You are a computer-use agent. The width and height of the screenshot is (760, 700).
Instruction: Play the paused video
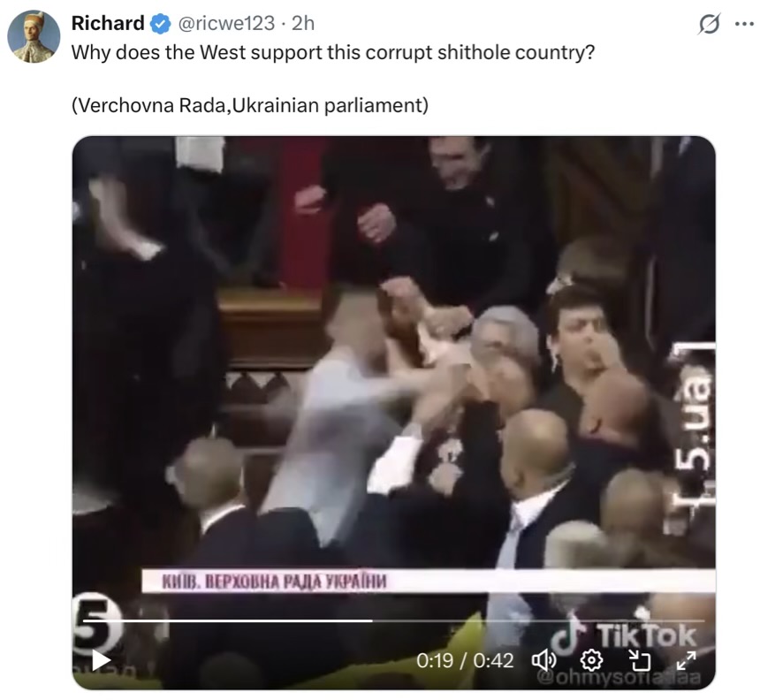tap(101, 660)
